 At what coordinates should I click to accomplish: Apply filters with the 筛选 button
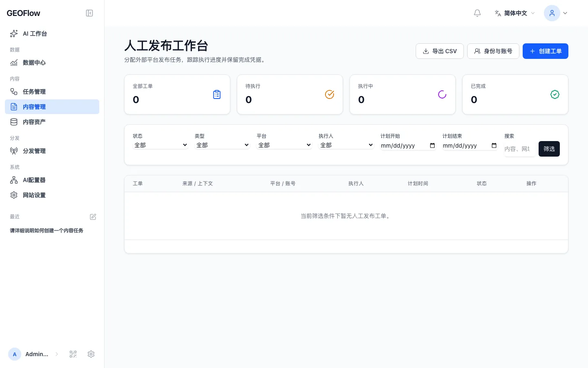[549, 149]
